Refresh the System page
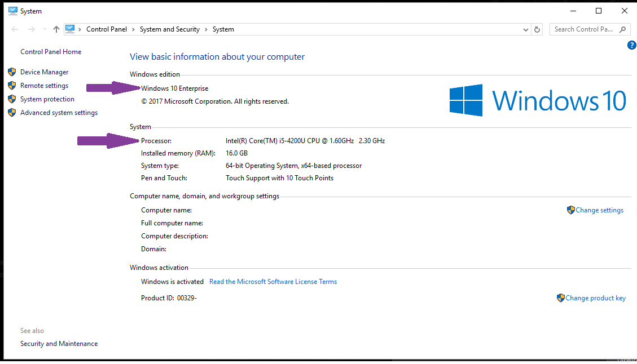This screenshot has height=364, width=637. click(x=537, y=29)
